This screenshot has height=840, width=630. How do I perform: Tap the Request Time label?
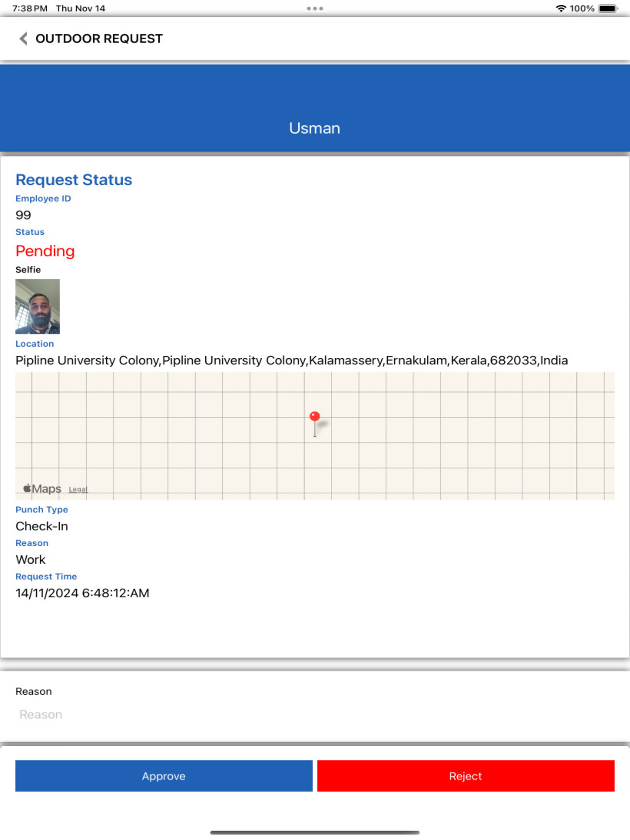point(46,576)
